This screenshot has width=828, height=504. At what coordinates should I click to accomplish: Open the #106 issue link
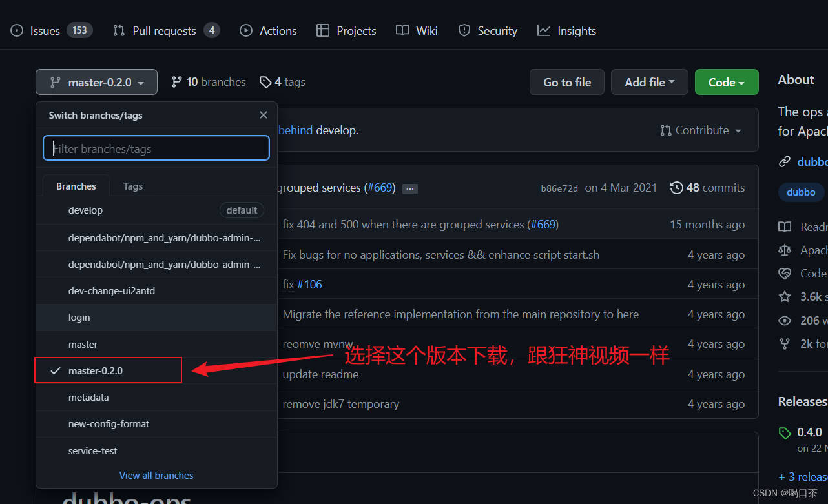[x=309, y=285]
